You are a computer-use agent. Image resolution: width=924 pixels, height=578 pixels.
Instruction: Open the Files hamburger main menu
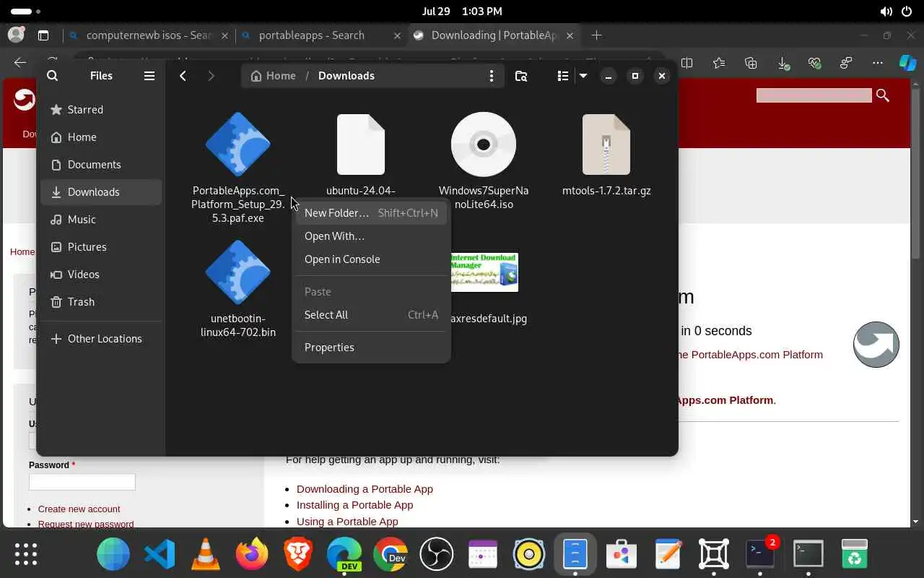point(149,76)
